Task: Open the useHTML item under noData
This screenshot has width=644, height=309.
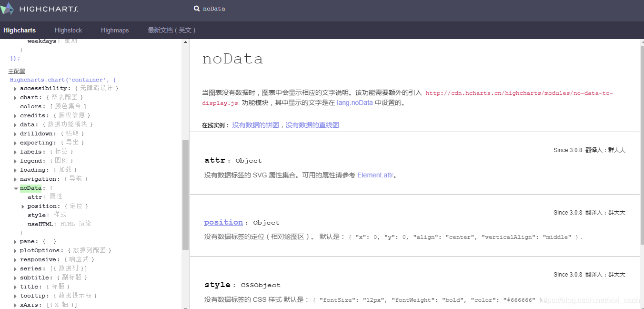Action: (x=40, y=224)
